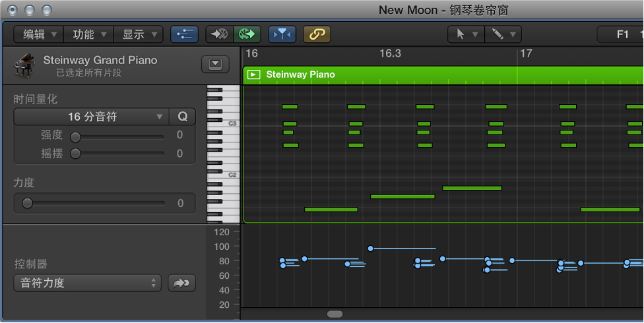Click the 时间量化 label
The width and height of the screenshot is (644, 323).
36,100
